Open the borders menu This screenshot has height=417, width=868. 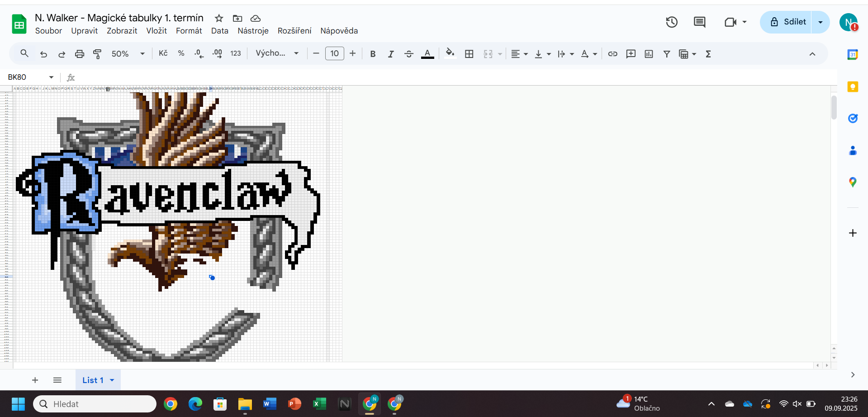click(x=469, y=54)
